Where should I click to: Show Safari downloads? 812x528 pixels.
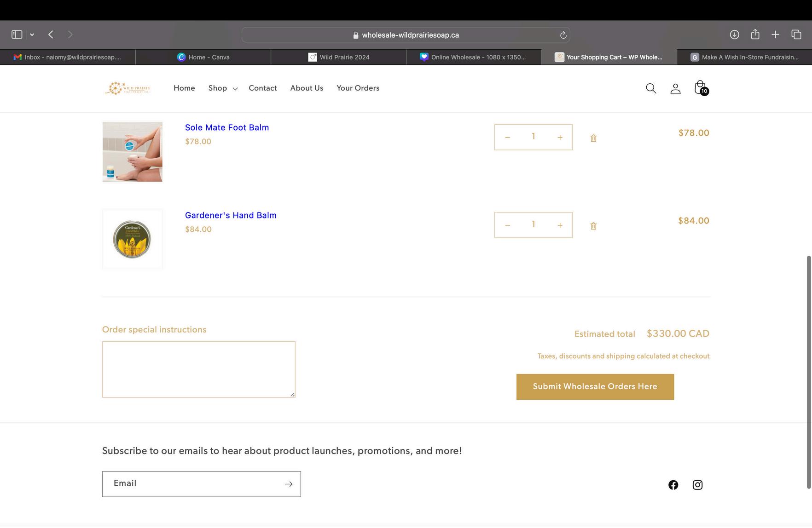click(x=735, y=34)
